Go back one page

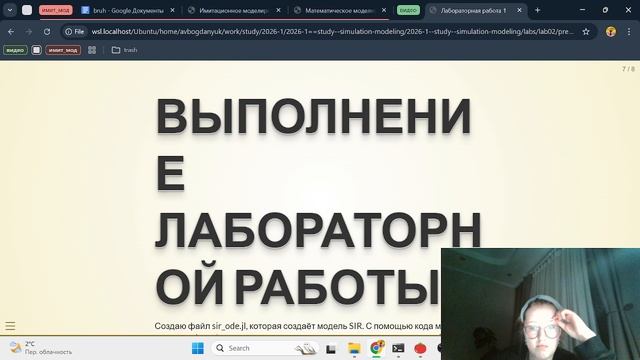(11, 31)
